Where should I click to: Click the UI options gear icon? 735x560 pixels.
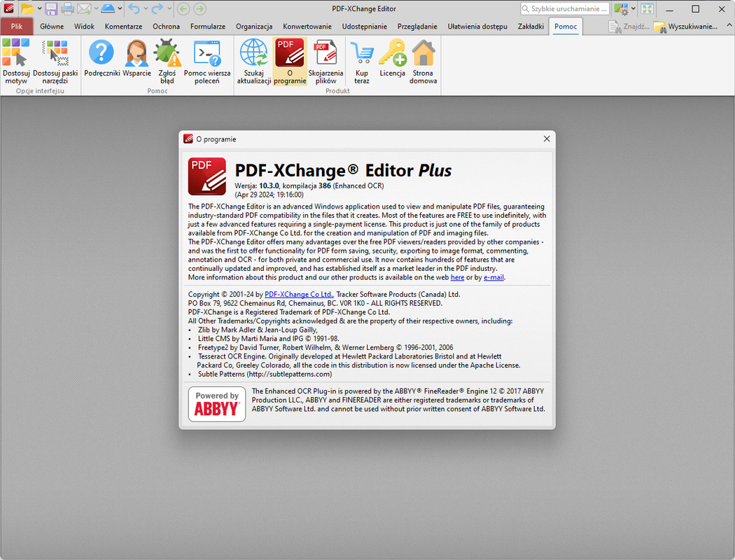tap(621, 9)
